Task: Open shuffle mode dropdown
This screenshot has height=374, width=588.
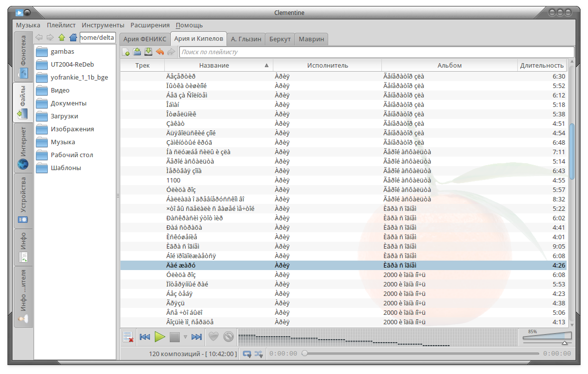Action: click(x=259, y=354)
